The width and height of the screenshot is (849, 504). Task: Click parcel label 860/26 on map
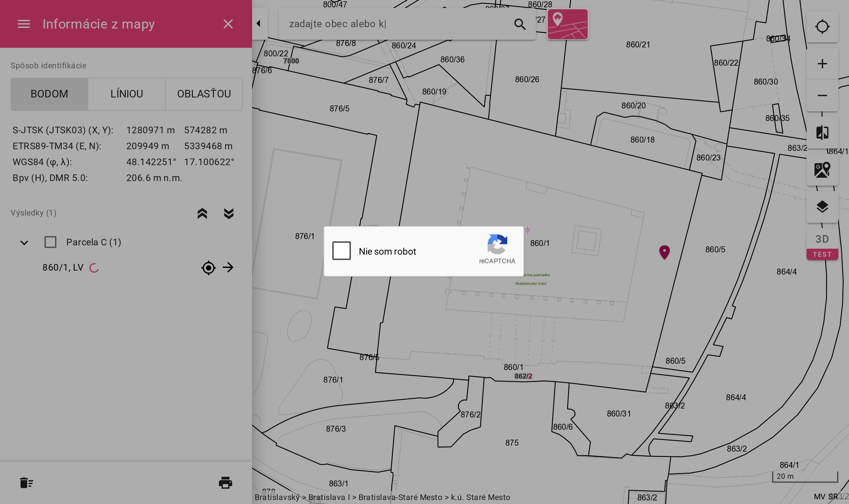point(527,79)
